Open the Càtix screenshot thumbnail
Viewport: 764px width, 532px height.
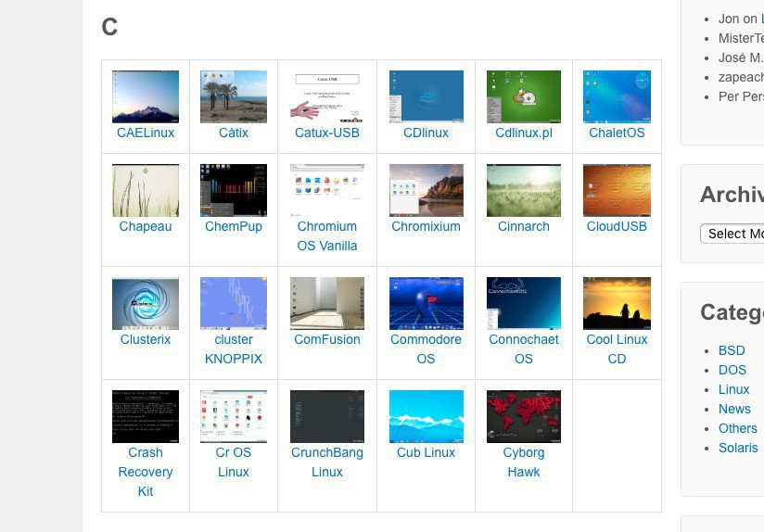tap(234, 96)
